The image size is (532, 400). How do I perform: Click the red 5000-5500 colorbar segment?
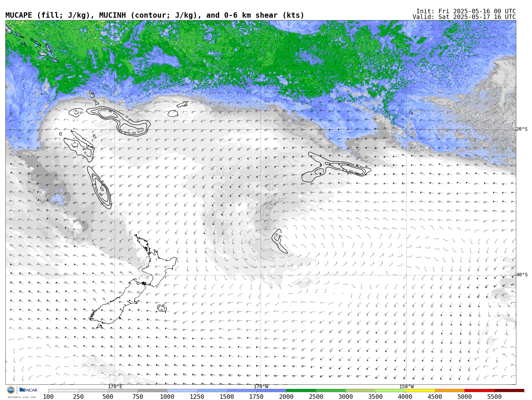pyautogui.click(x=480, y=391)
